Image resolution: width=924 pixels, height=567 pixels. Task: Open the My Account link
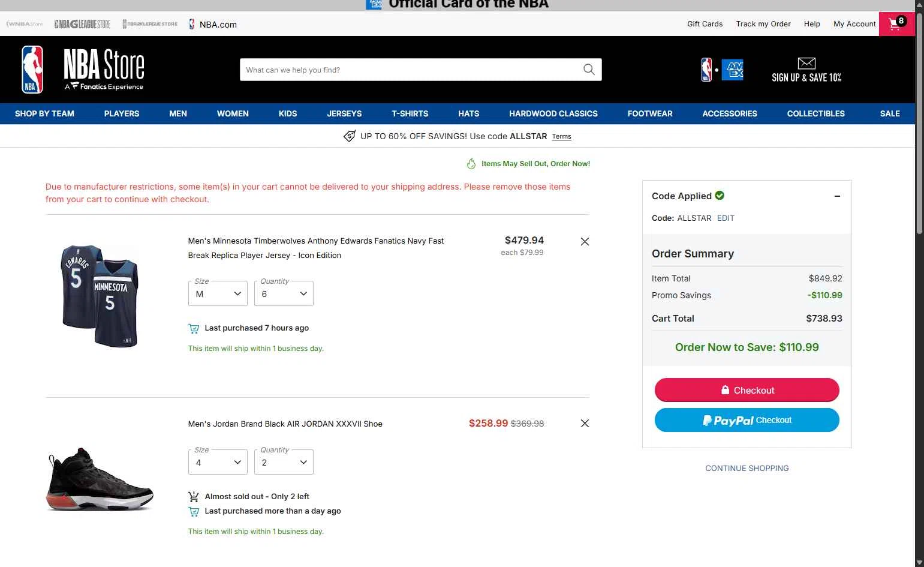[854, 24]
